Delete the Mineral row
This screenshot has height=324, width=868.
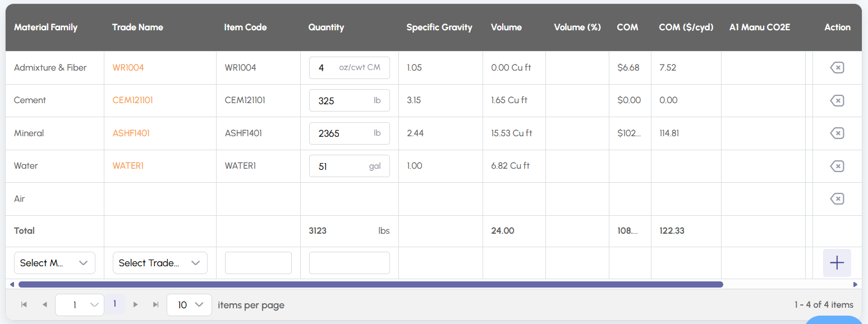pyautogui.click(x=837, y=133)
